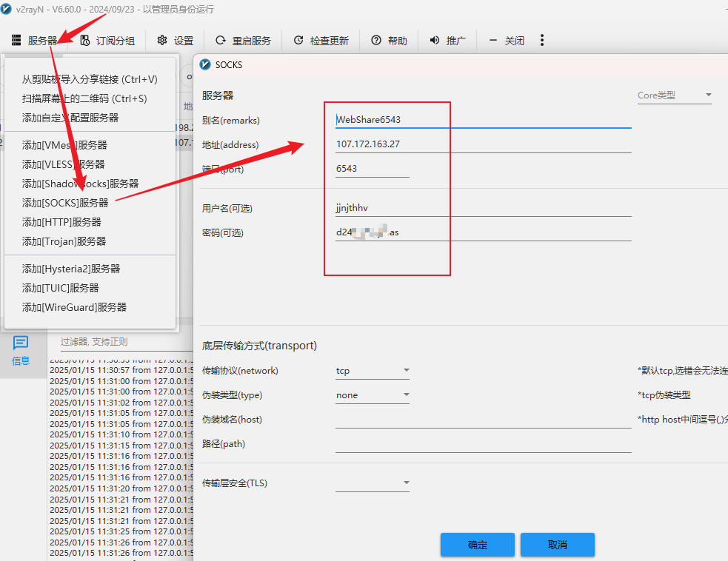
Task: Click the Promotion (推广) speaker icon
Action: click(435, 41)
